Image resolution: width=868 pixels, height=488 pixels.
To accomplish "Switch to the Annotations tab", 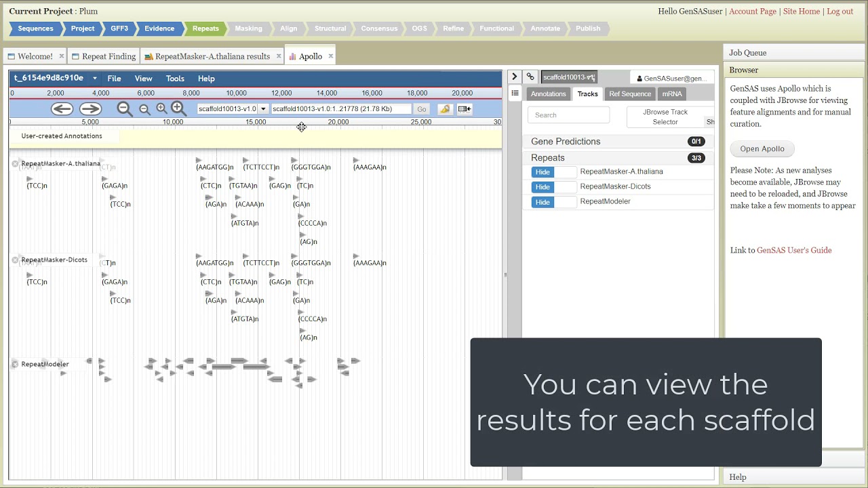I will coord(548,94).
